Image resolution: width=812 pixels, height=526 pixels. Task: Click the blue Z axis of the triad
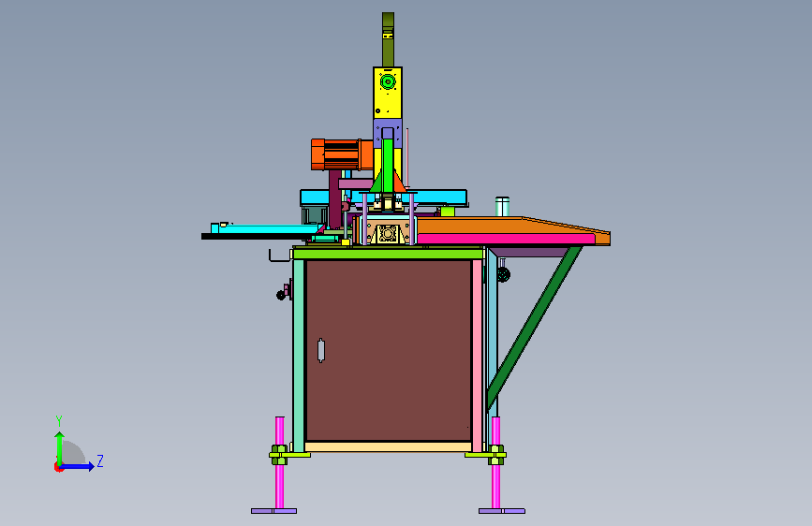[x=78, y=466]
